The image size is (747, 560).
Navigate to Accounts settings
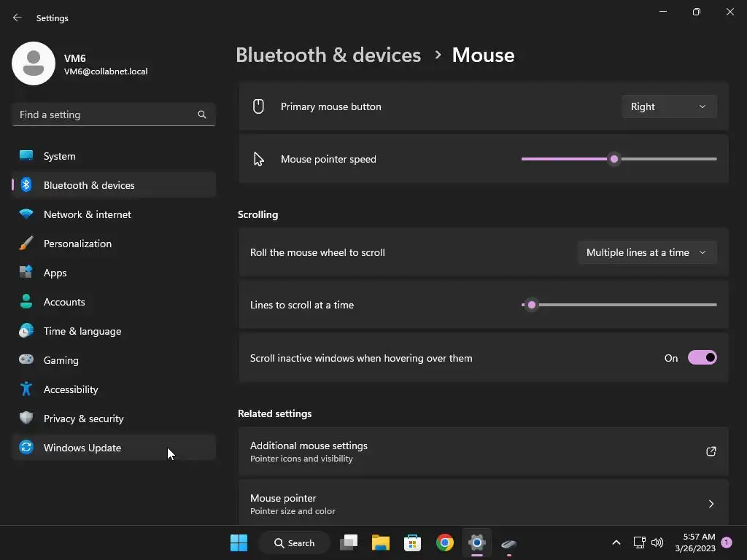(x=114, y=301)
